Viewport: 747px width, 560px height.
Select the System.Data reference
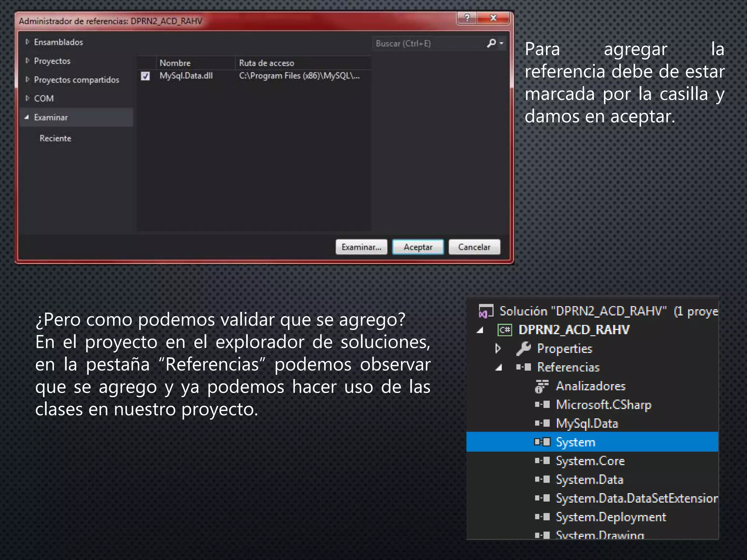point(589,479)
